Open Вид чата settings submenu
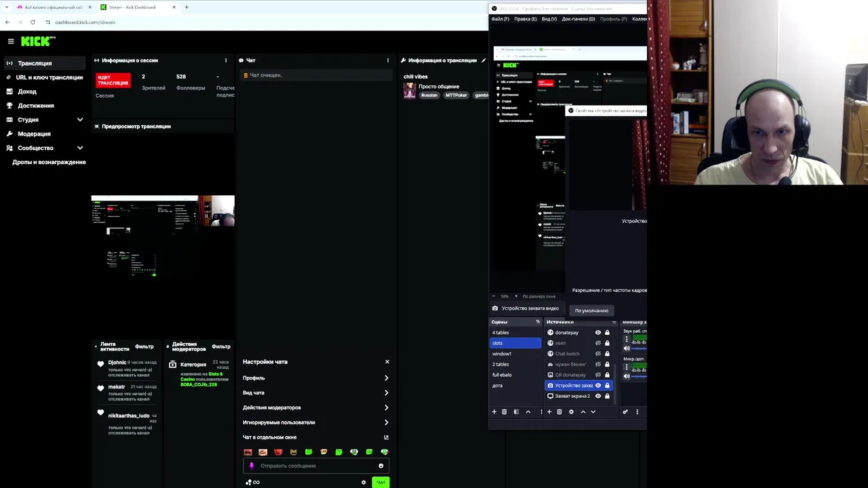Screen dimensions: 868x488 click(316, 393)
